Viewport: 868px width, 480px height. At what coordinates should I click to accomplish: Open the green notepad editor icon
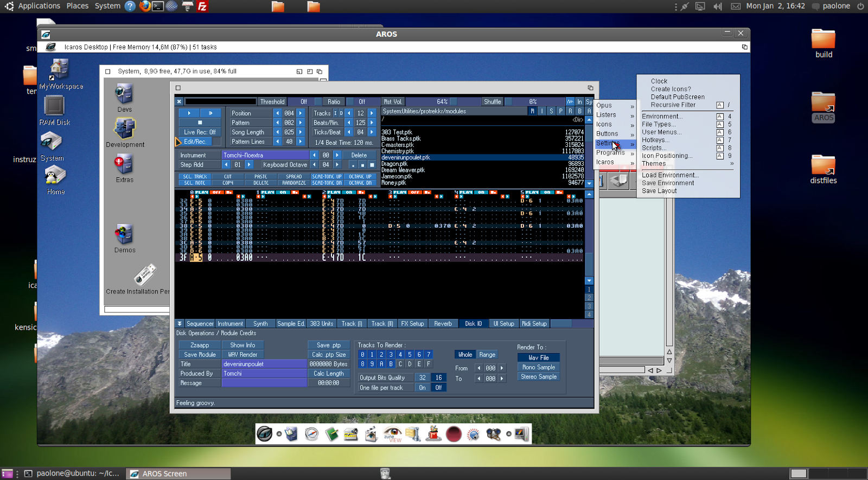(x=331, y=434)
